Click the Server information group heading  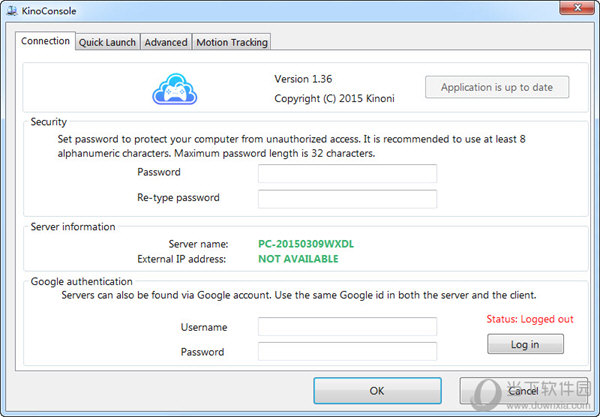[73, 227]
